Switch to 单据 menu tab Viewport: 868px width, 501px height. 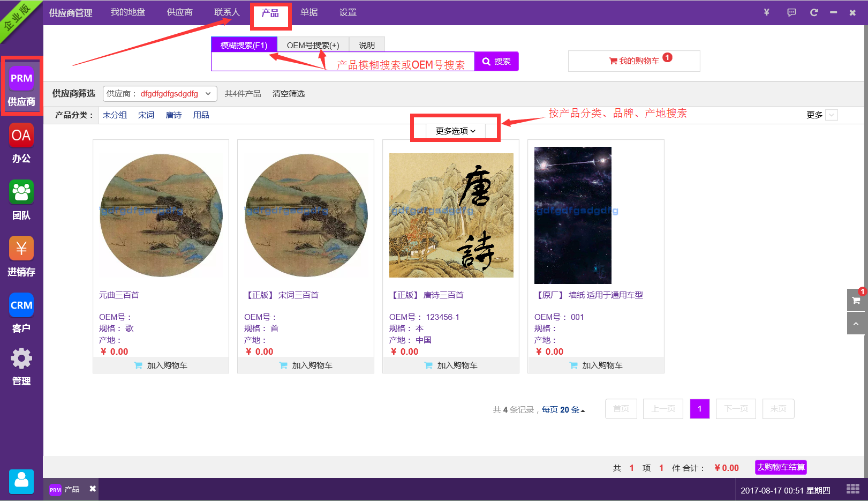[x=309, y=12]
